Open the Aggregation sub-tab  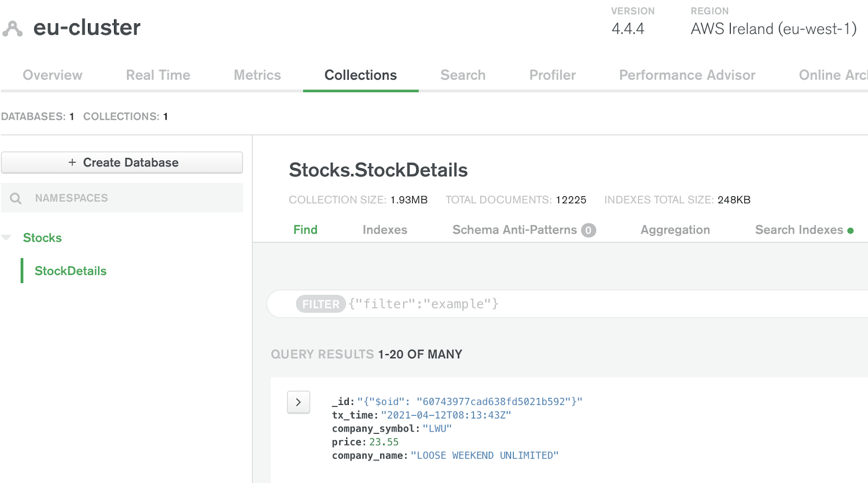pos(675,230)
